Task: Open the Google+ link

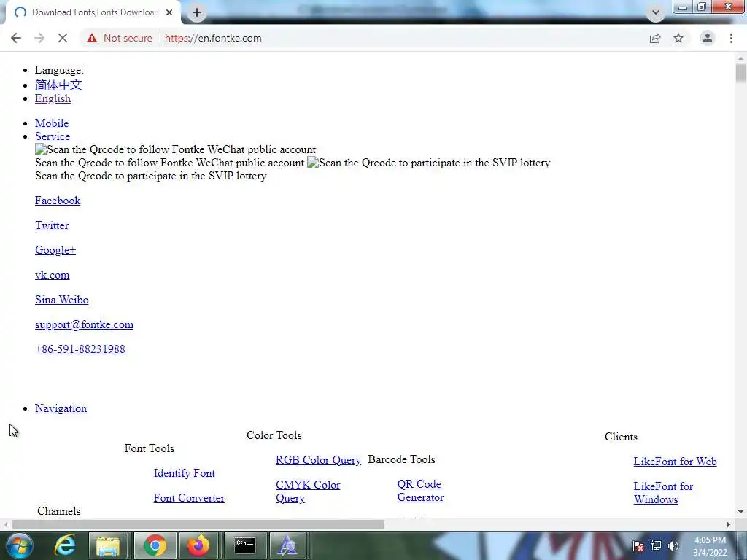Action: point(55,250)
